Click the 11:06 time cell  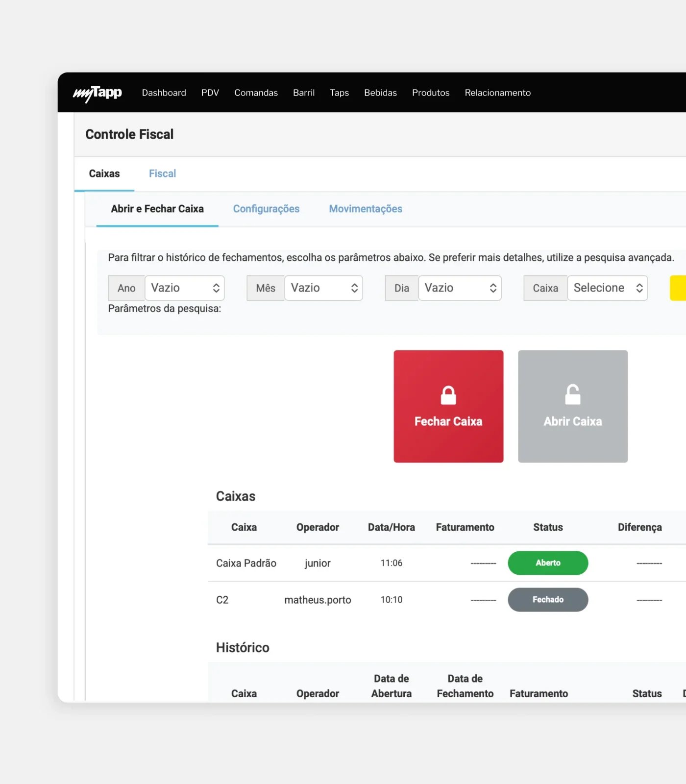click(392, 563)
